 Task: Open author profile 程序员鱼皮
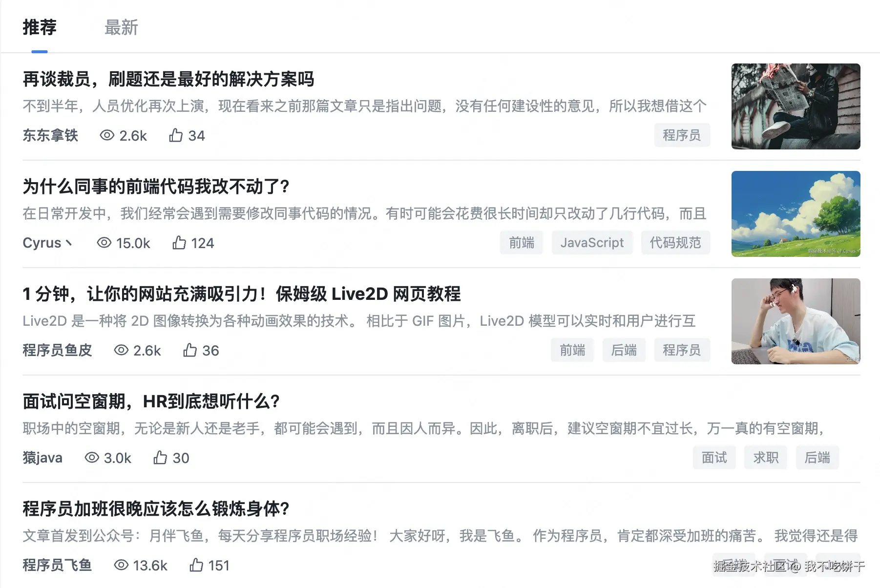(x=57, y=350)
